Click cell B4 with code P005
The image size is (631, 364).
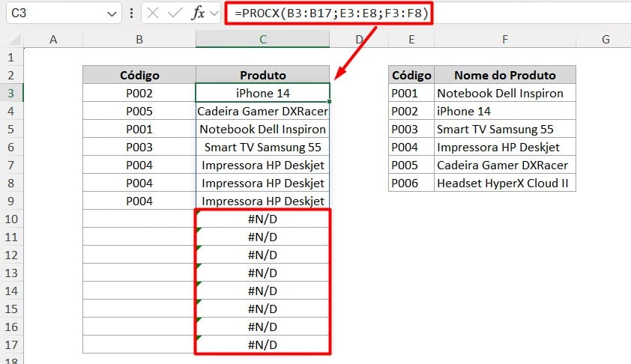point(139,111)
